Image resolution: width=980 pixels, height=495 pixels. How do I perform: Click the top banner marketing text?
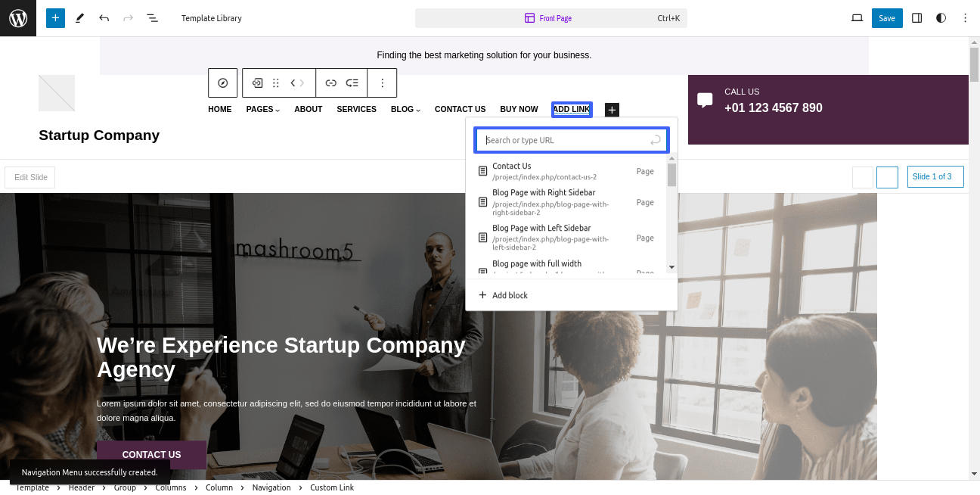484,55
